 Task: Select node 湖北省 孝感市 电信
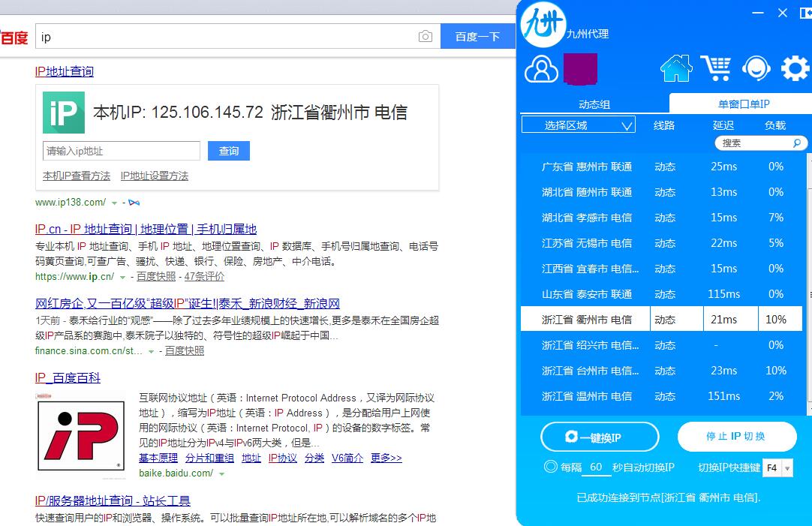[x=661, y=218]
